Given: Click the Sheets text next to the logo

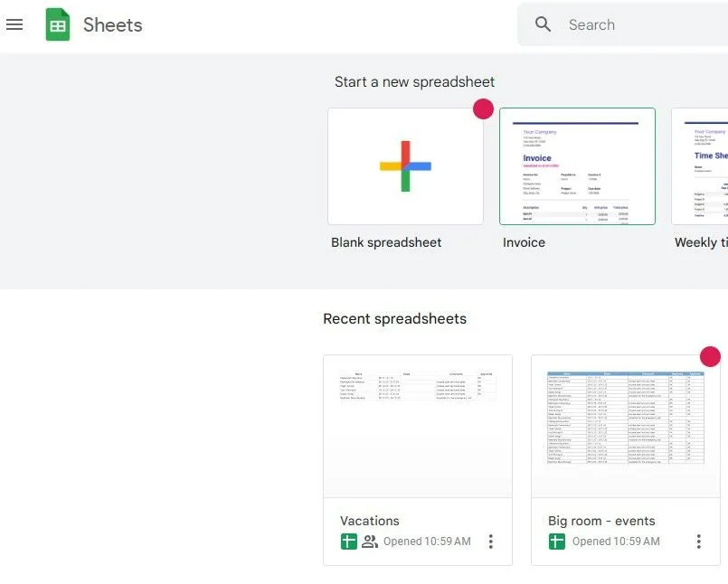Looking at the screenshot, I should click(113, 24).
